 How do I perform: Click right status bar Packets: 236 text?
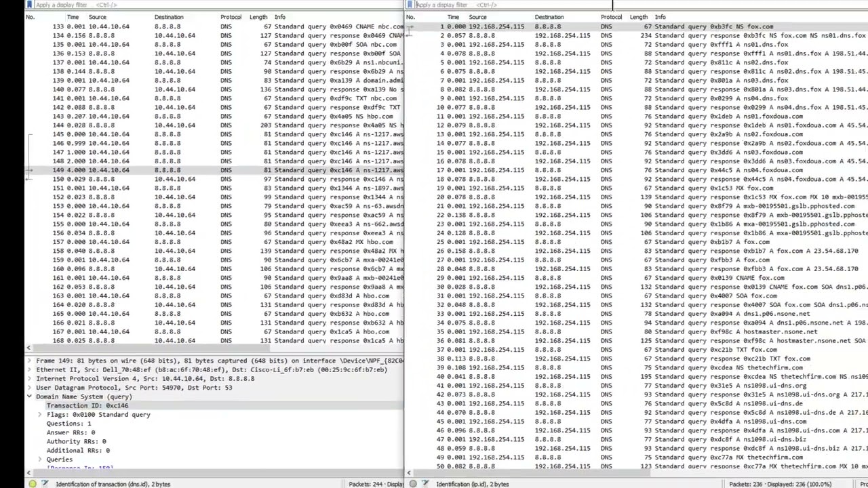pos(780,484)
